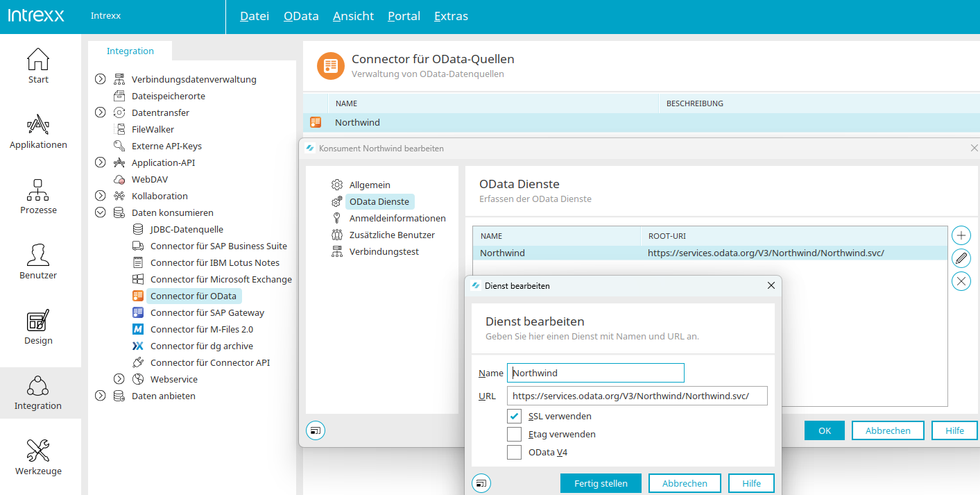
Task: Open the Applikationen module
Action: [38, 132]
